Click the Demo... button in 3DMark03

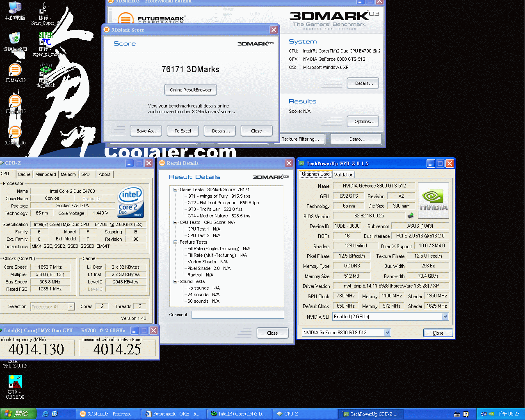click(x=356, y=139)
